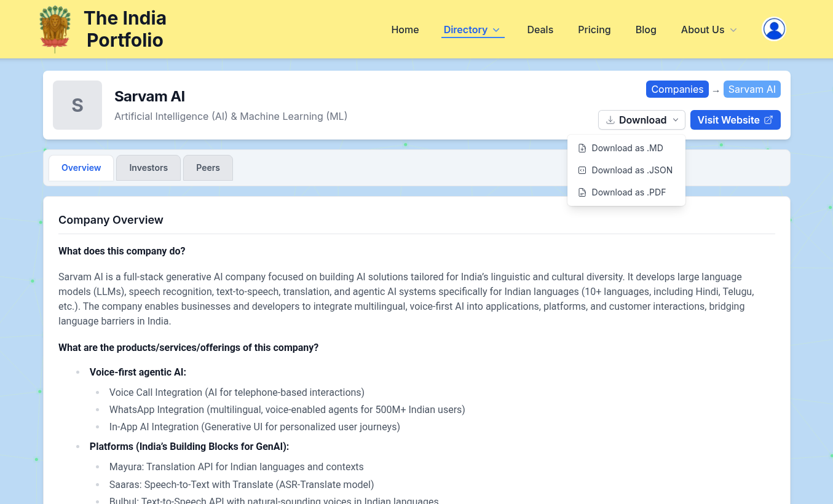Image resolution: width=833 pixels, height=504 pixels.
Task: Expand the About Us dropdown chevron
Action: [733, 30]
